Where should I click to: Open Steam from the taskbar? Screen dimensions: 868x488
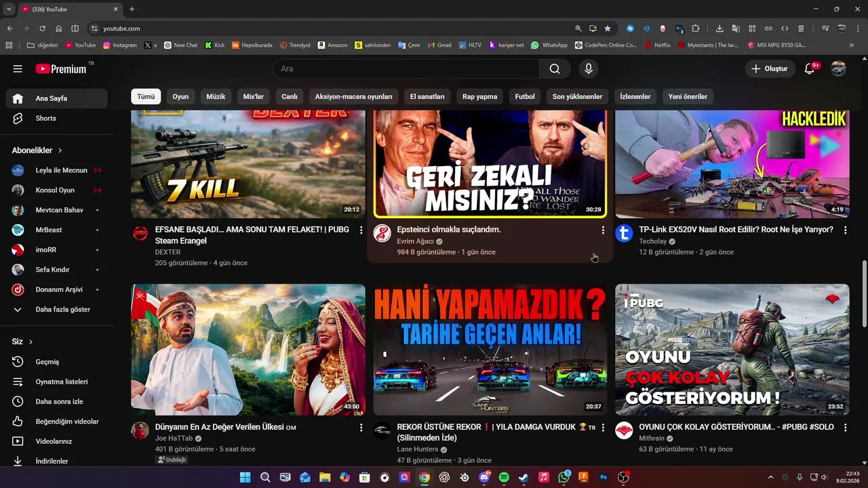(524, 477)
